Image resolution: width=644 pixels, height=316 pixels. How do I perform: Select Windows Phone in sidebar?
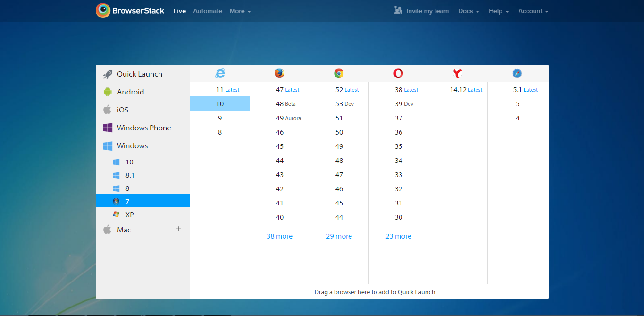(142, 128)
